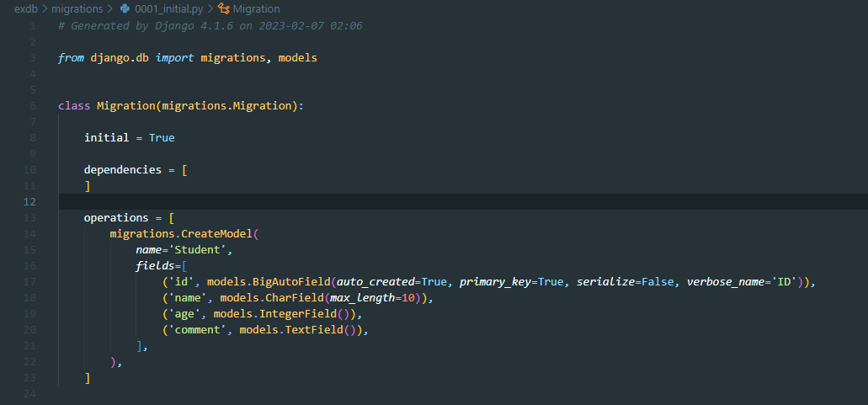
Task: Click the comment 'Generated by Django 4.1.6'
Action: (x=153, y=25)
